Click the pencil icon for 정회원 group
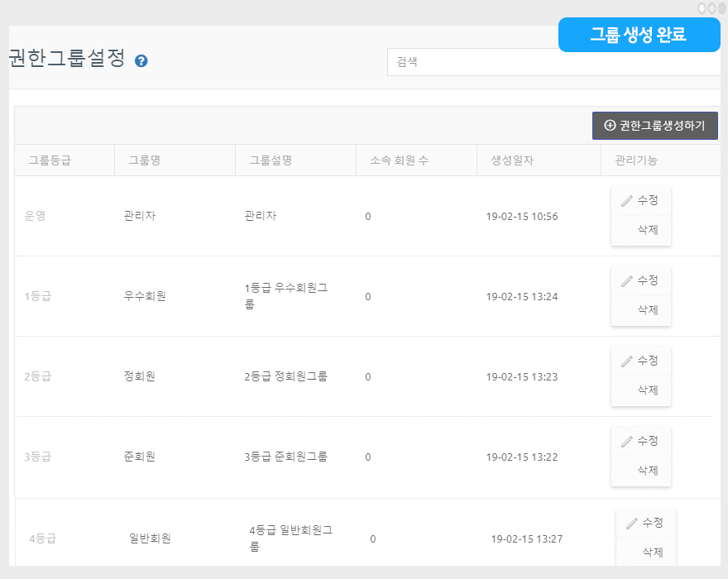This screenshot has height=579, width=728. [x=627, y=361]
